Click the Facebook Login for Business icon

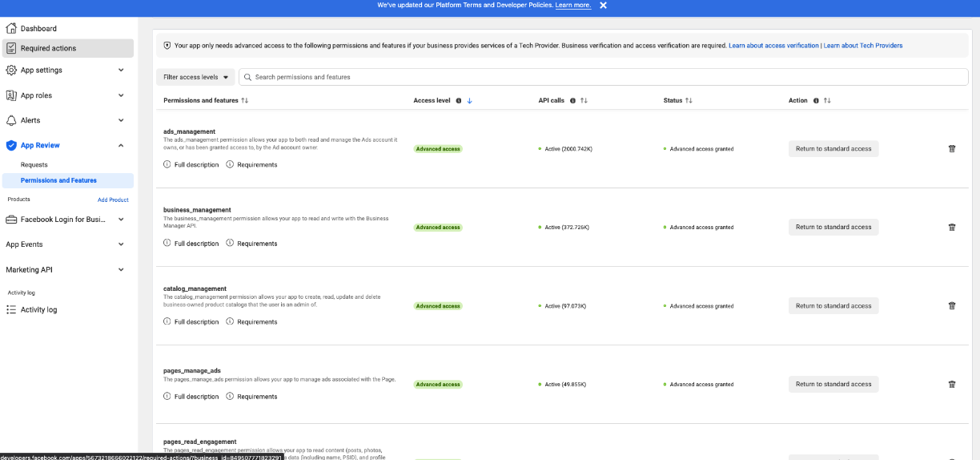pyautogui.click(x=11, y=220)
